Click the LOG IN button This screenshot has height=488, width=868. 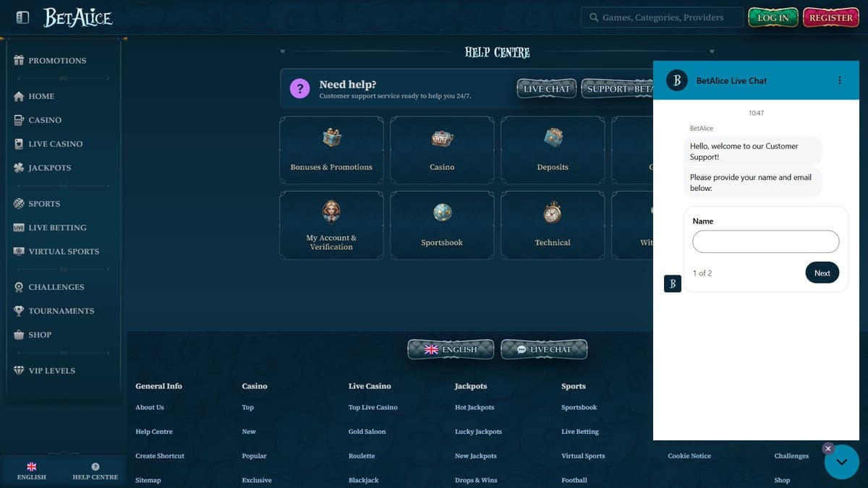[x=773, y=17]
